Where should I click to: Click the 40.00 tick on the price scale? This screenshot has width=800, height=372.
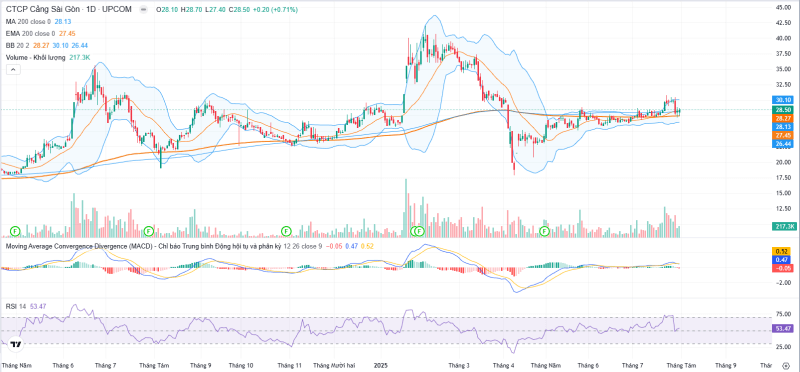coord(783,38)
